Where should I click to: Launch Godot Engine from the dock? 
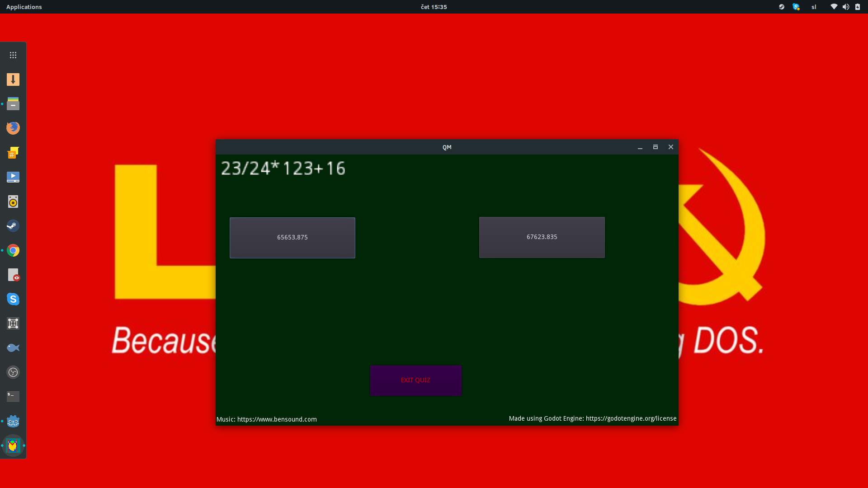click(13, 421)
